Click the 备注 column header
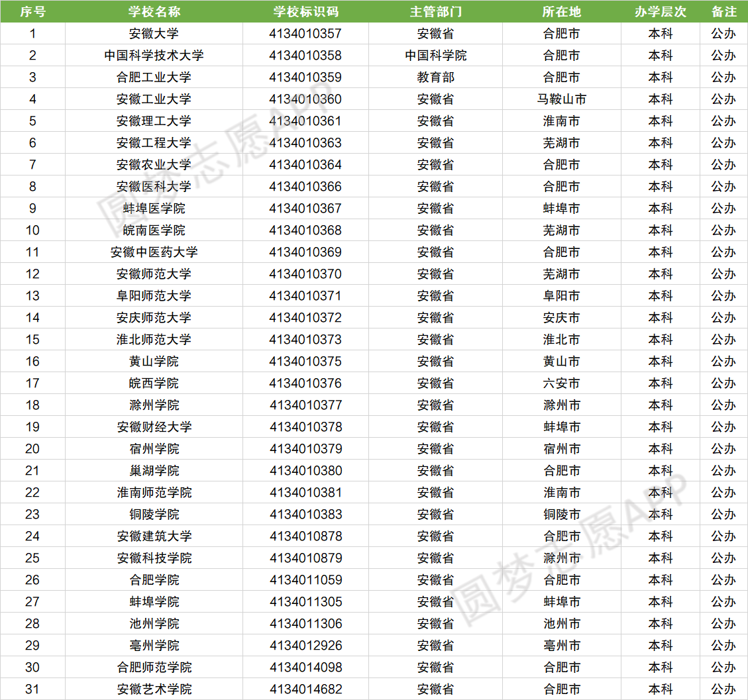The image size is (748, 700). pos(723,11)
